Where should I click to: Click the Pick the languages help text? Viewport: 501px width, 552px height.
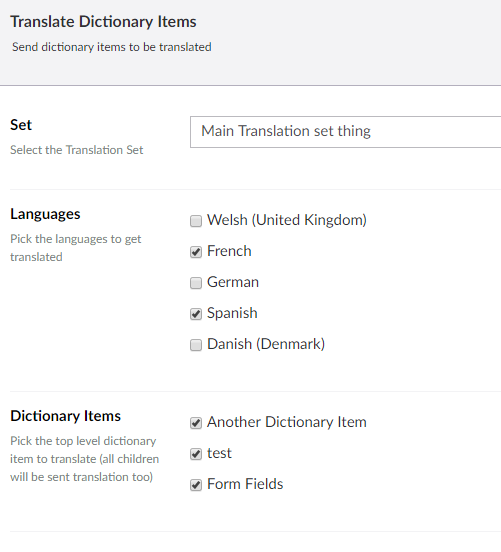point(76,248)
